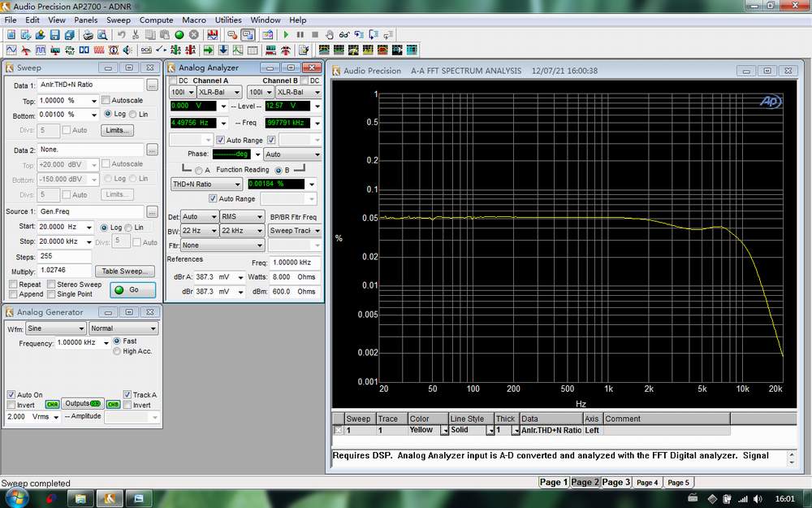Click the switcher panel icon
The height and width of the screenshot is (508, 812).
[x=161, y=50]
